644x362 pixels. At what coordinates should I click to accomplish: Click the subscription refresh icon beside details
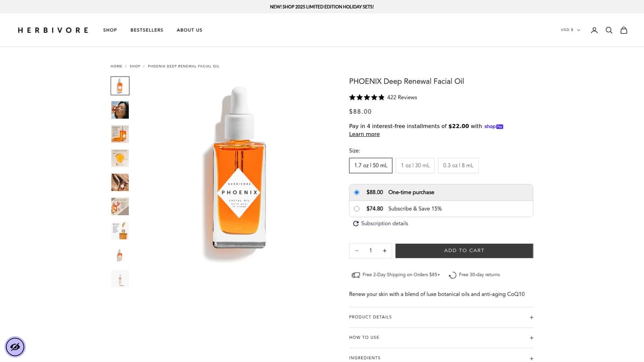(356, 224)
